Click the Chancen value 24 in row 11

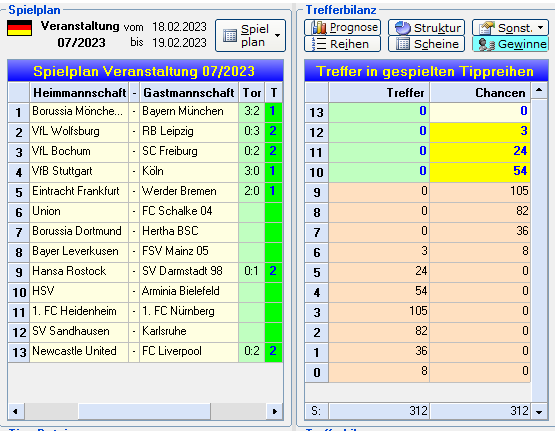[480, 153]
